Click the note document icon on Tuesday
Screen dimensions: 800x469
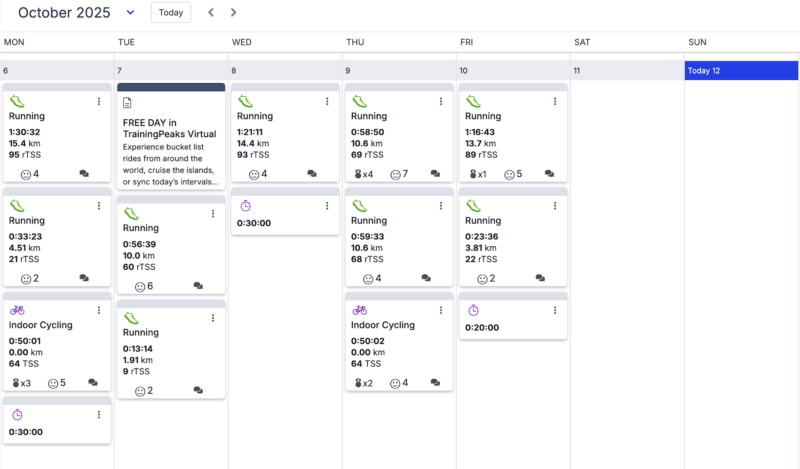coord(127,103)
